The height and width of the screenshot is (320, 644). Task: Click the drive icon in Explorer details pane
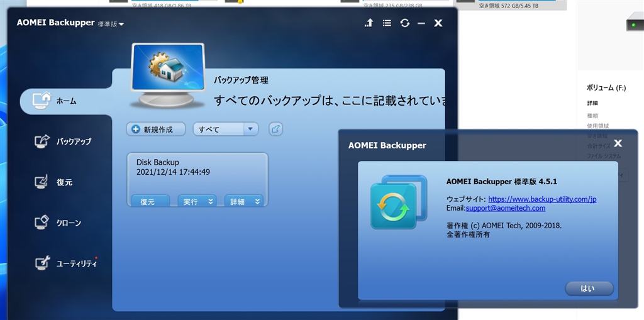(x=635, y=22)
